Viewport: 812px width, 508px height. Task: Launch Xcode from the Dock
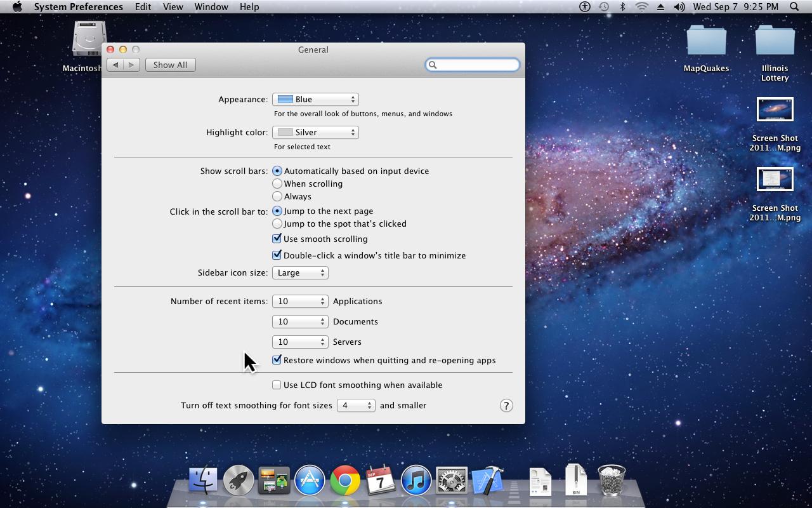(x=487, y=480)
